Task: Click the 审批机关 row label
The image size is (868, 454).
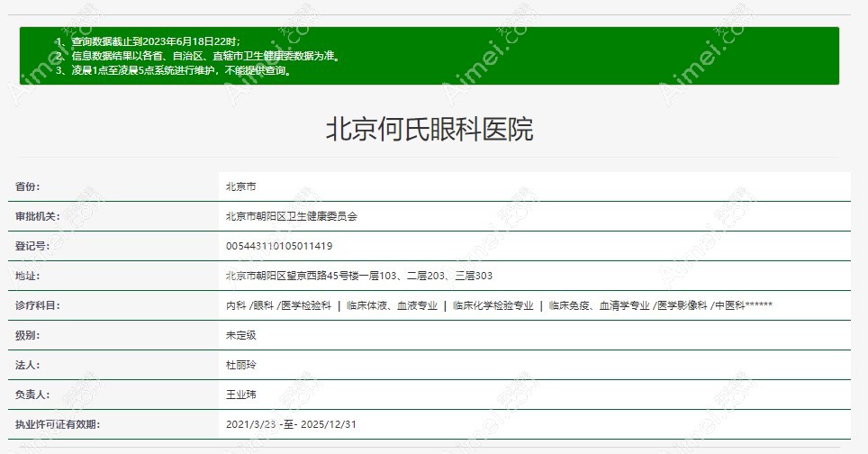Action: (38, 216)
